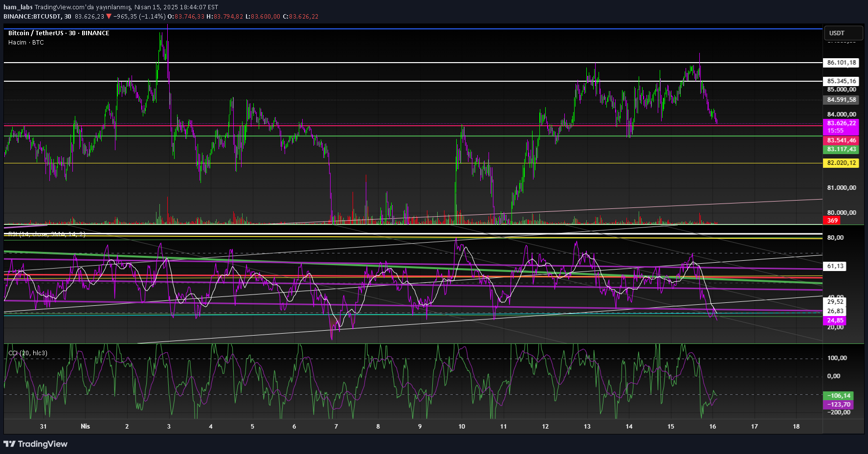The width and height of the screenshot is (868, 454).
Task: Click date 5 on the time axis
Action: click(x=252, y=427)
